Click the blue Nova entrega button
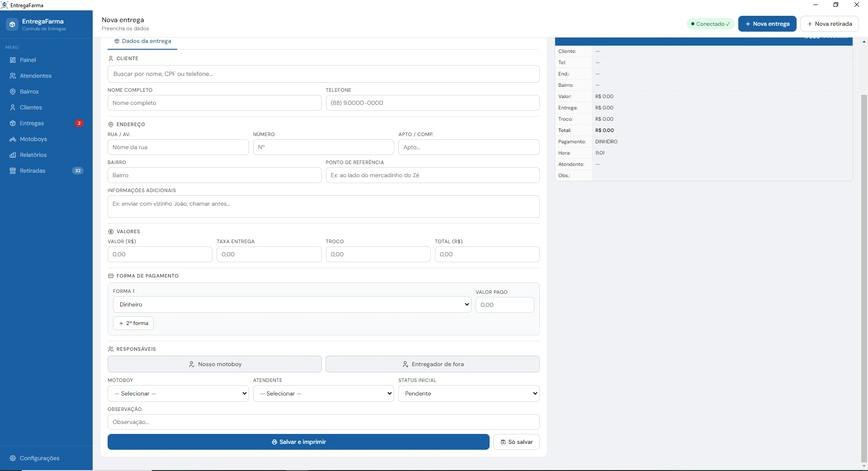The height and width of the screenshot is (471, 868). (767, 24)
